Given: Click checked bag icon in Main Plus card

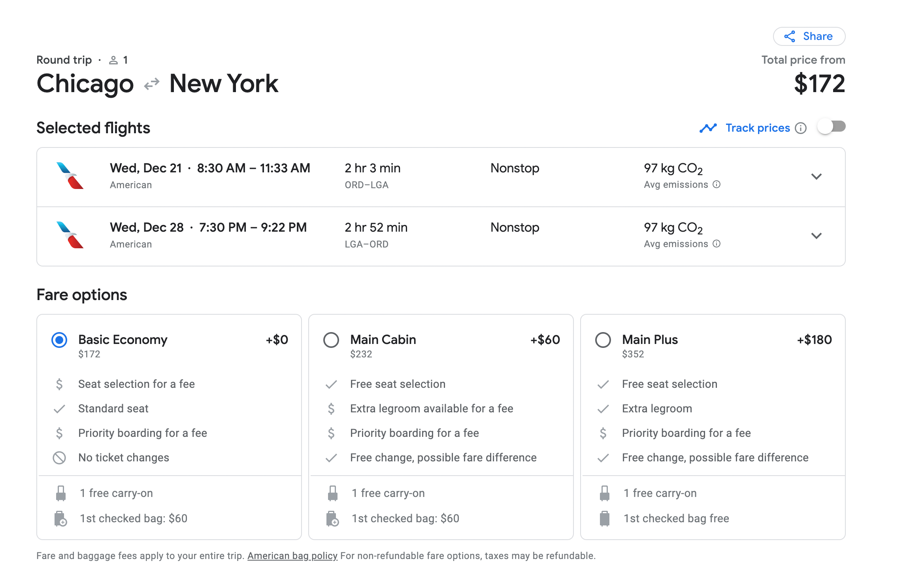Looking at the screenshot, I should coord(604,518).
